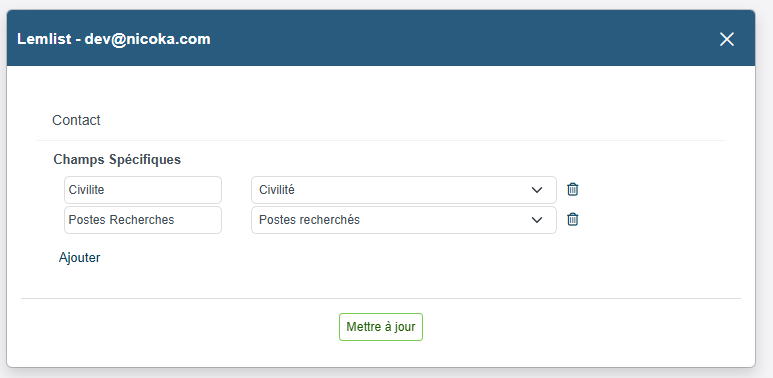Image resolution: width=773 pixels, height=378 pixels.
Task: Focus the Civilite text input field
Action: pyautogui.click(x=143, y=190)
